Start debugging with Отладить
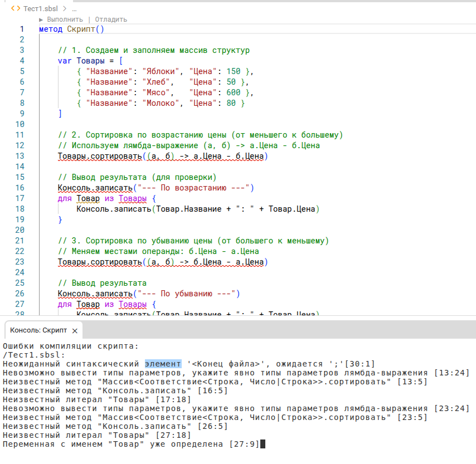Image resolution: width=476 pixels, height=464 pixels. click(x=111, y=19)
